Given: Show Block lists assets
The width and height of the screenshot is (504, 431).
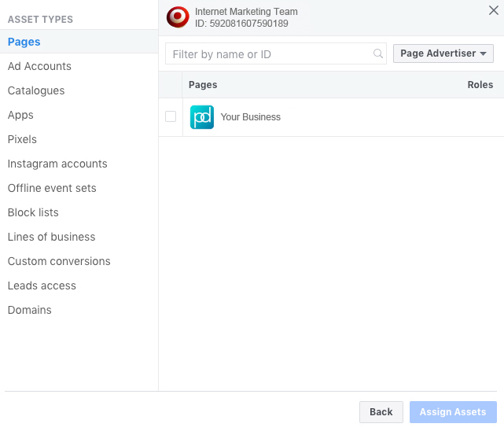Looking at the screenshot, I should coord(33,213).
